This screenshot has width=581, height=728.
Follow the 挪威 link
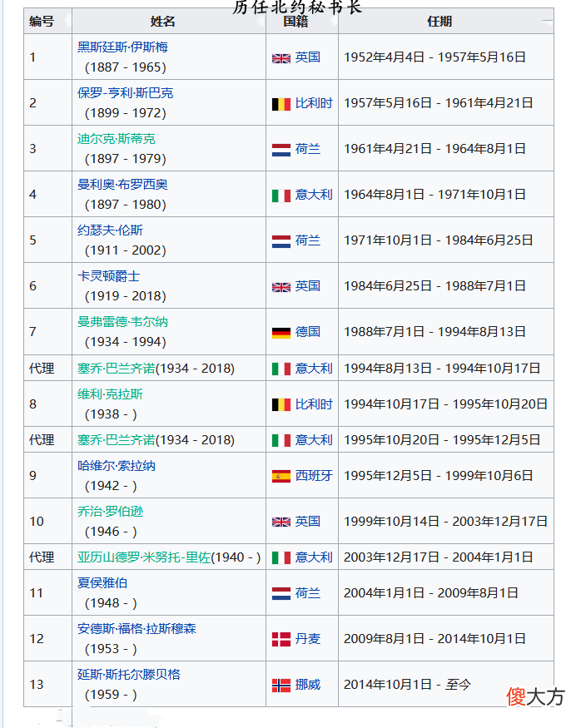coord(308,685)
